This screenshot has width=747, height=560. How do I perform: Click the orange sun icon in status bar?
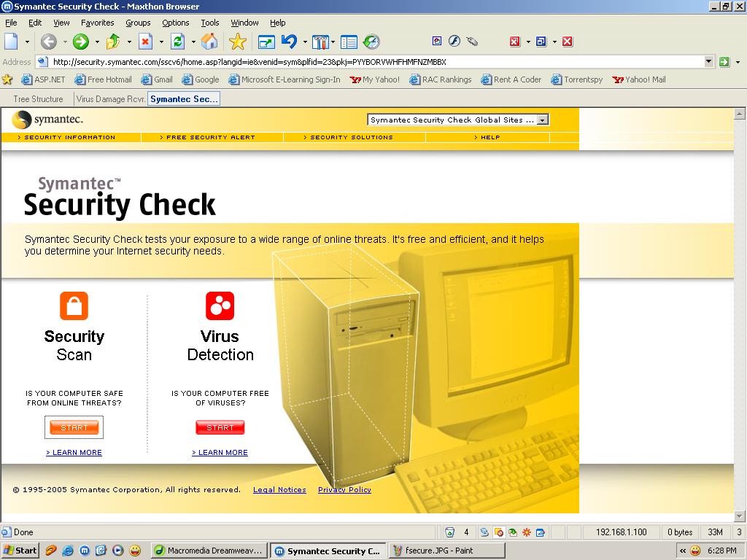coord(527,532)
